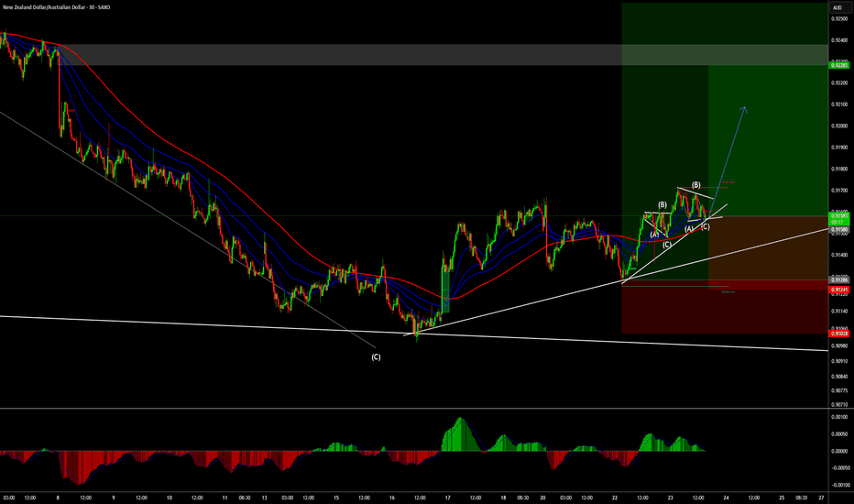
Task: Click date 27 on the time axis
Action: pos(821,498)
